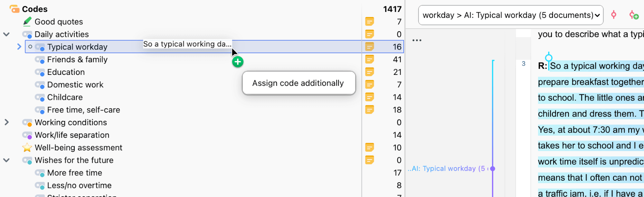Open memo icon for Good quotes
This screenshot has width=644, height=197.
pos(370,22)
